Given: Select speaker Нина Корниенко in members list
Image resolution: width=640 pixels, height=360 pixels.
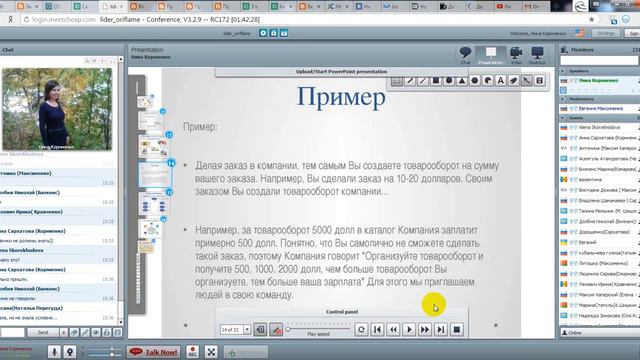Looking at the screenshot, I should (600, 81).
